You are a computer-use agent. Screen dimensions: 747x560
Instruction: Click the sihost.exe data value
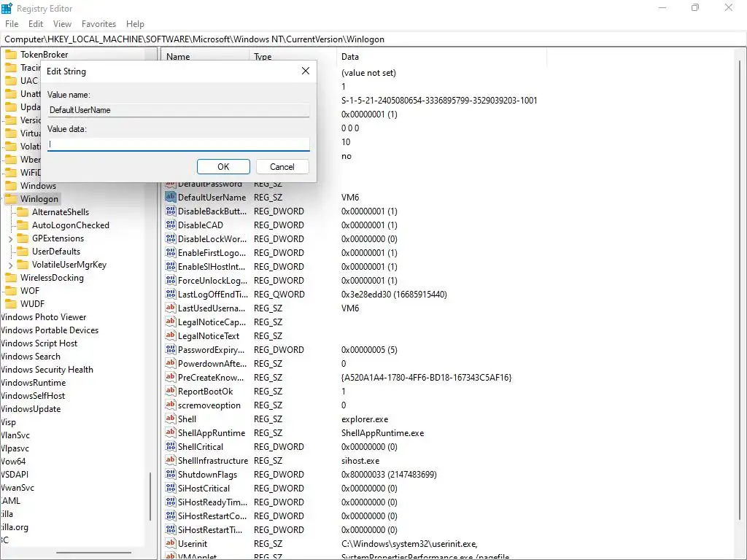[360, 461]
